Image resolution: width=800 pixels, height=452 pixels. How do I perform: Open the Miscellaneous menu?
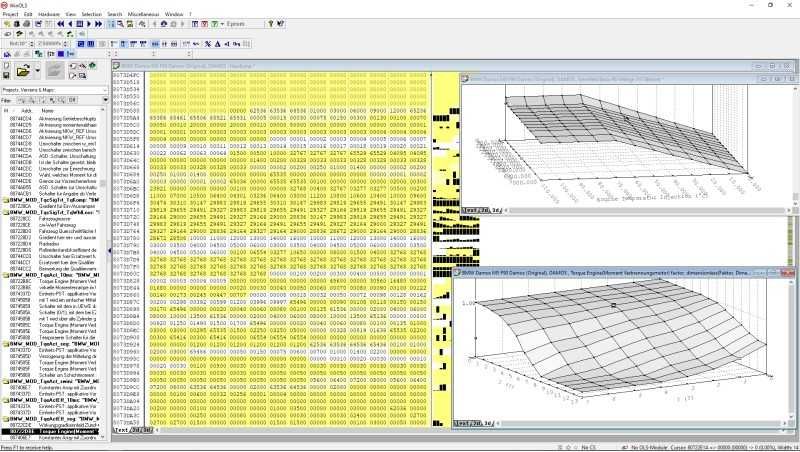143,14
